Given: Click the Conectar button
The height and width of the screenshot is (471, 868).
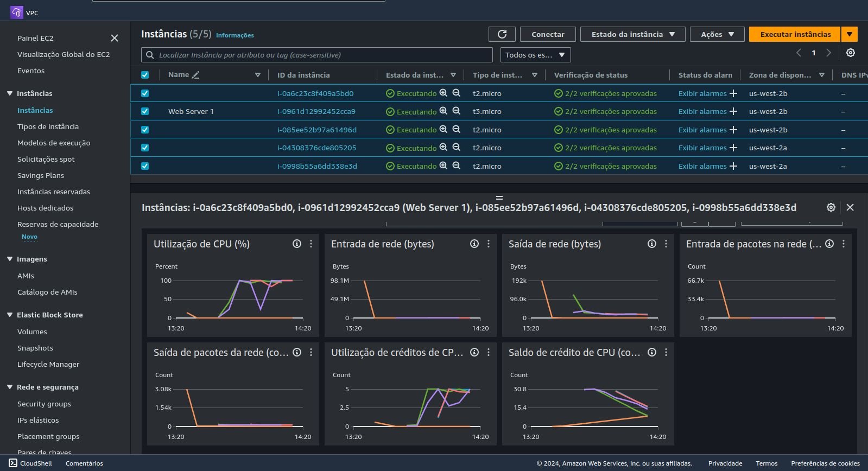Looking at the screenshot, I should click(x=548, y=34).
